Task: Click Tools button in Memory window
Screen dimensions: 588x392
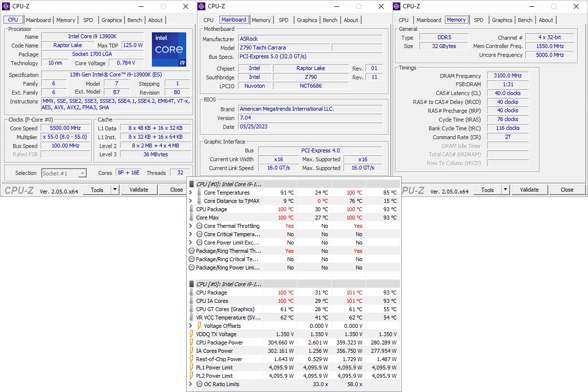Action: (x=488, y=190)
